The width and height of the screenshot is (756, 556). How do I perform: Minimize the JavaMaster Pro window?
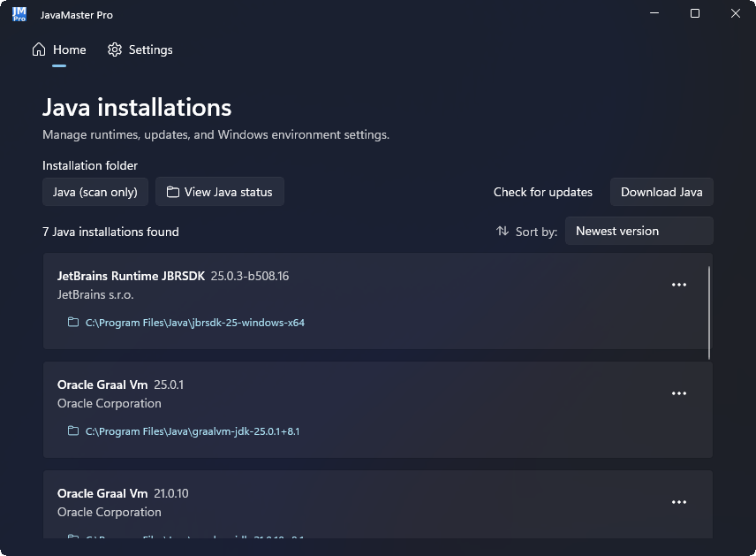tap(654, 13)
